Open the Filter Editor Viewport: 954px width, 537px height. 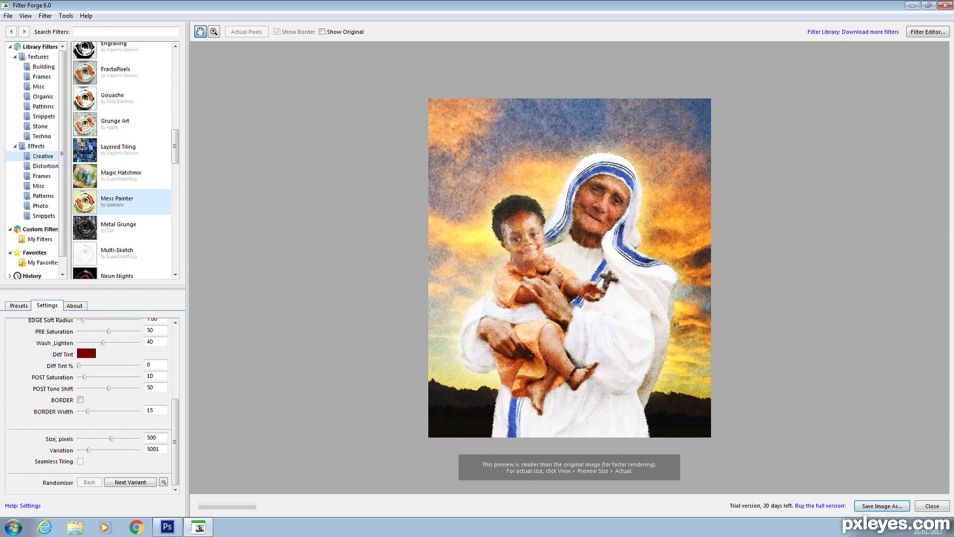tap(927, 32)
